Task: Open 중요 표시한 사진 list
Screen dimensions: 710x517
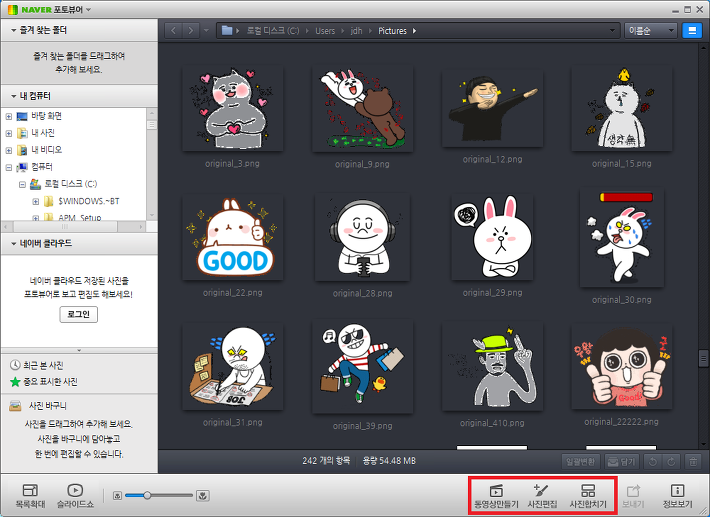Action: point(50,382)
